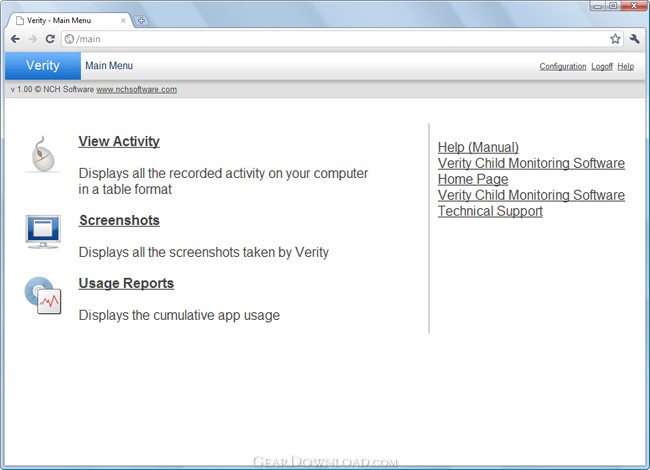Click 'Displays all the screenshots taken by Verity'
Image resolution: width=650 pixels, height=470 pixels.
204,252
